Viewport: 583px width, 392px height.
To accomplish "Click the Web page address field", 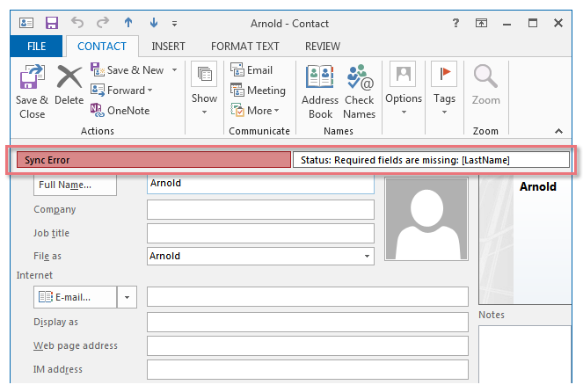I will [307, 345].
